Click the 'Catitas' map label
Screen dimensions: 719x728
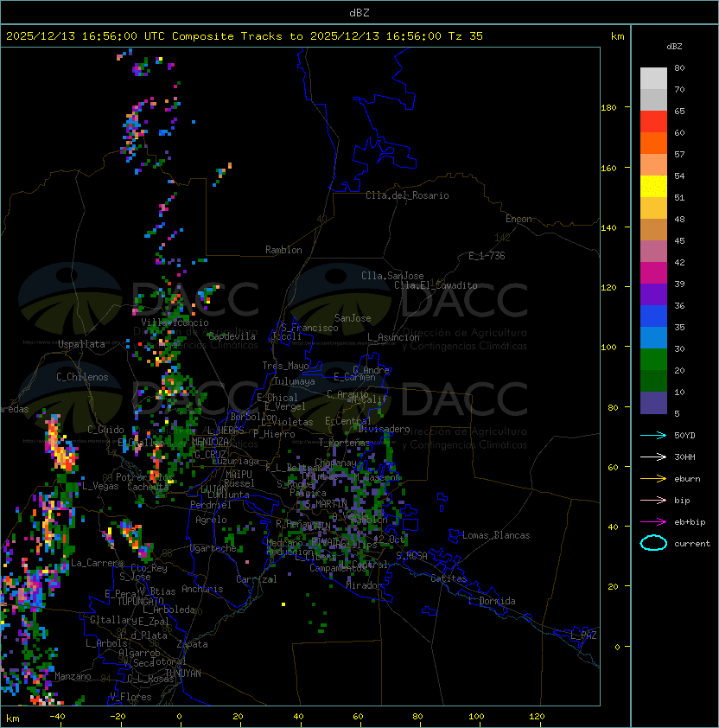click(449, 578)
